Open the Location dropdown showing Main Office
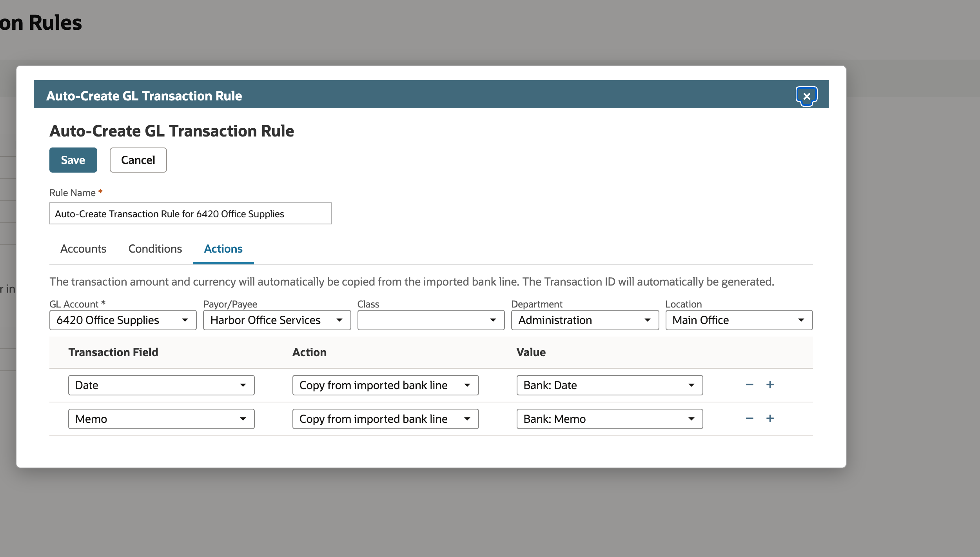Image resolution: width=980 pixels, height=557 pixels. coord(739,320)
